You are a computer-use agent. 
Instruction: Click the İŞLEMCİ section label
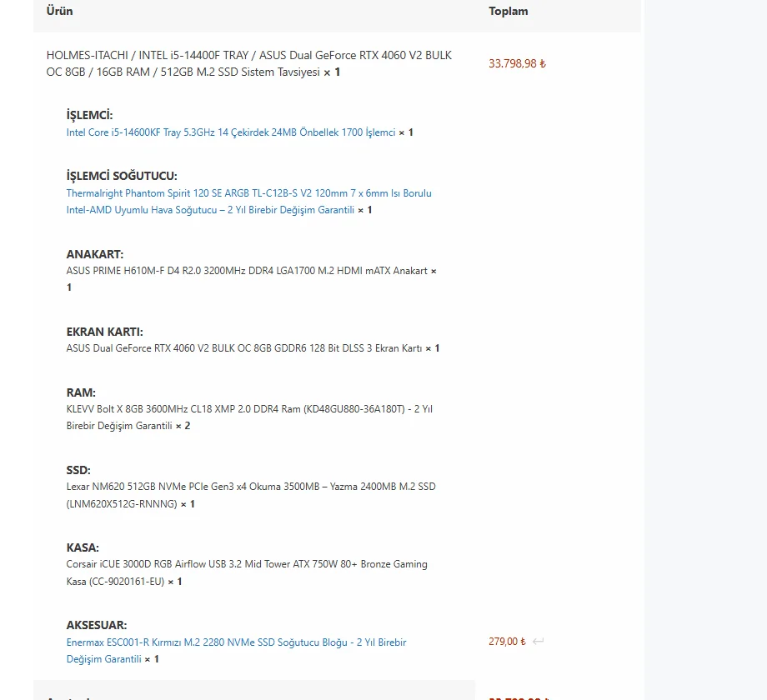(x=89, y=115)
